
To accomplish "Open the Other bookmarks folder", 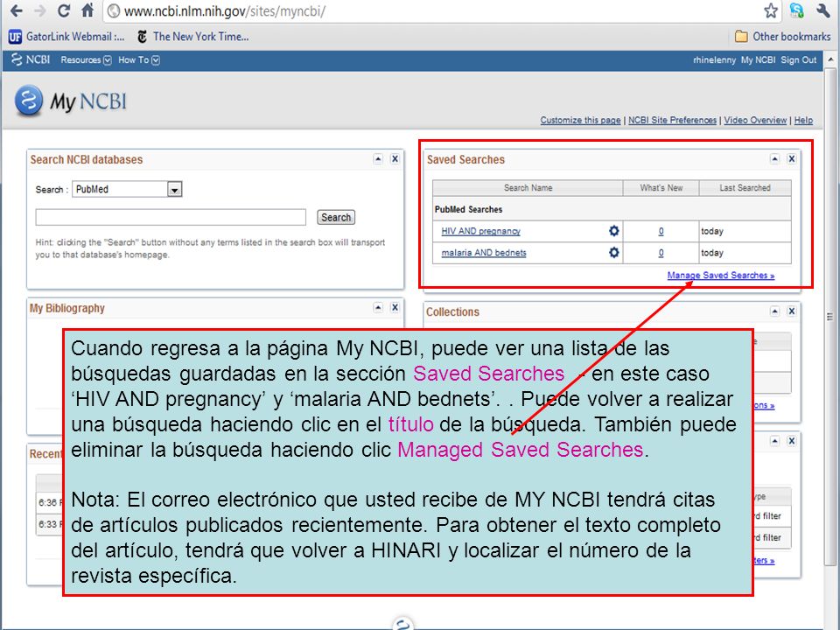I will (782, 37).
